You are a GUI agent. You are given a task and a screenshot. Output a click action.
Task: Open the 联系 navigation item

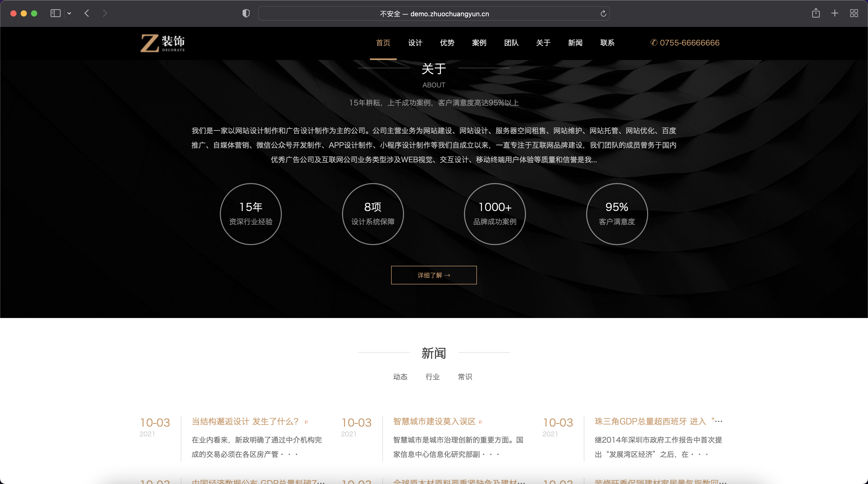pos(607,43)
